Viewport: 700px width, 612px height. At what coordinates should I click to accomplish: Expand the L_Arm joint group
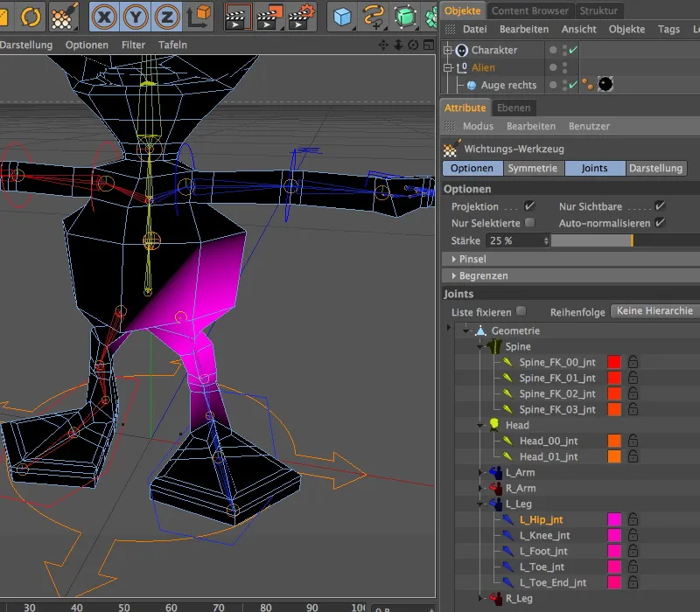pyautogui.click(x=479, y=472)
